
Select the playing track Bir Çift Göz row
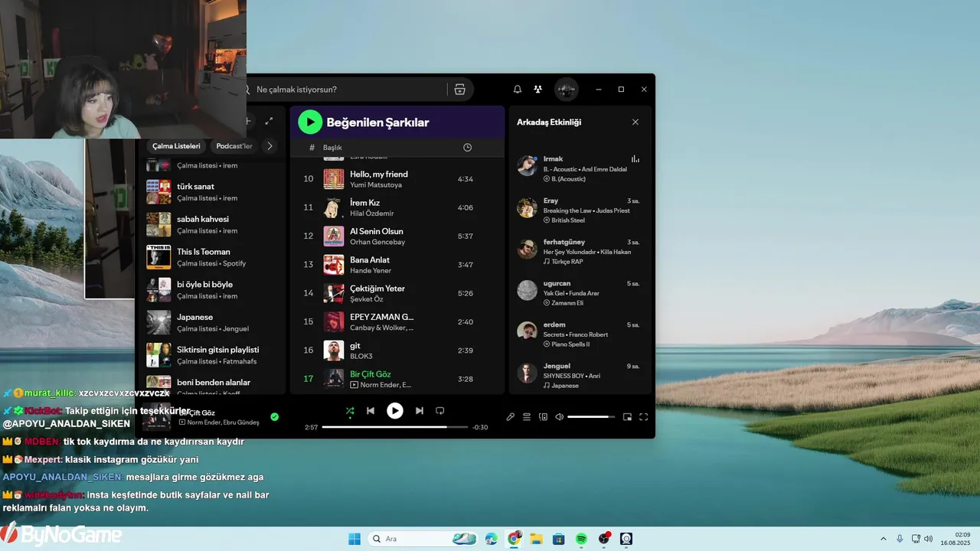pos(397,379)
